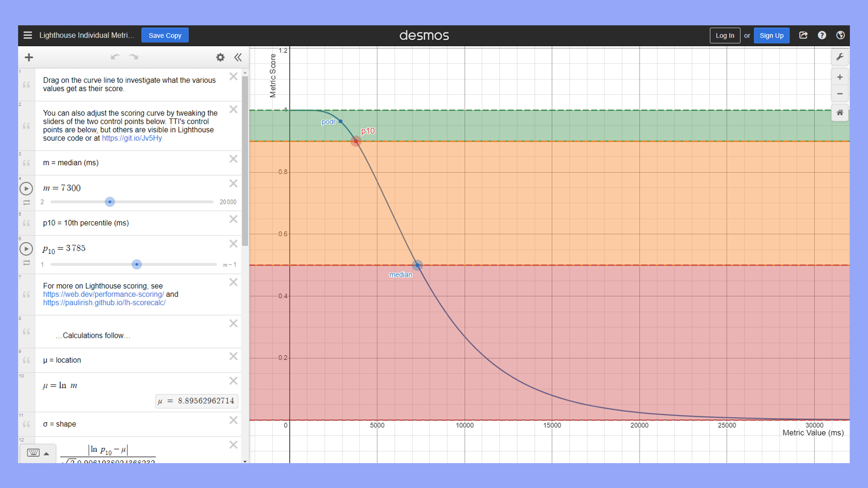
Task: Click the p10 slider handle
Action: 137,264
